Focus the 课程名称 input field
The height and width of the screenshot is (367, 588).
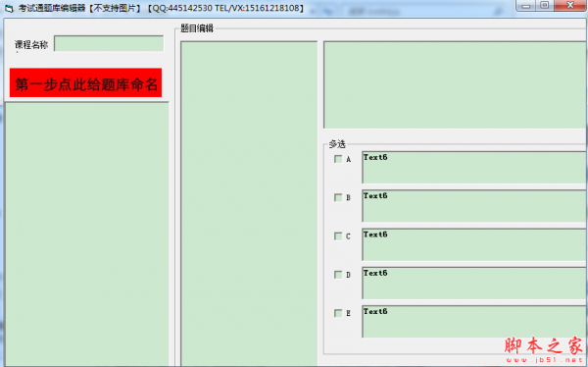coord(109,43)
